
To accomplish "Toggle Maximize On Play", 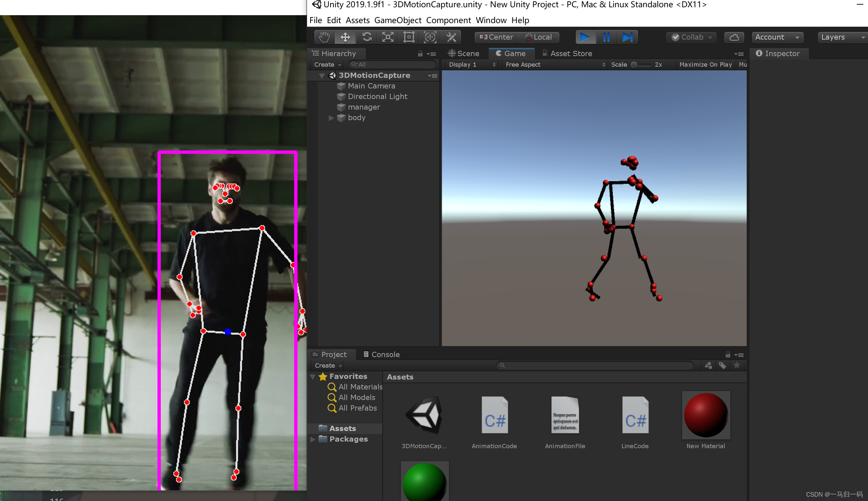I will tap(705, 65).
